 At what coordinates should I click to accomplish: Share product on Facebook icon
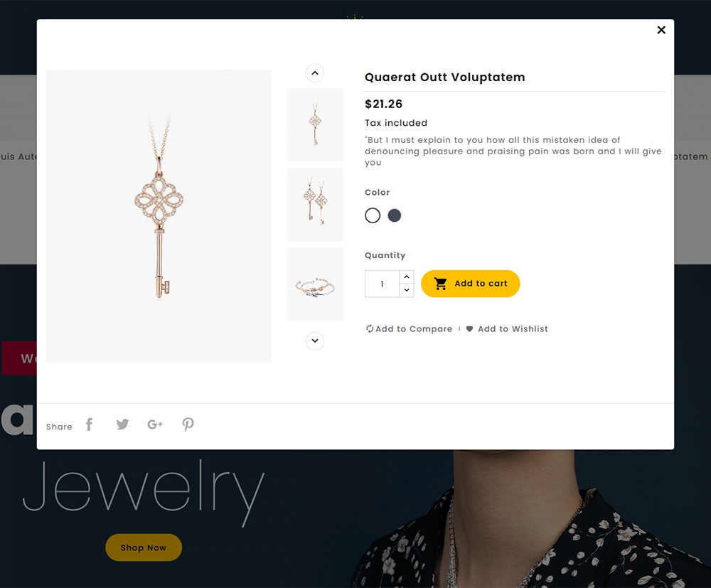[x=90, y=424]
